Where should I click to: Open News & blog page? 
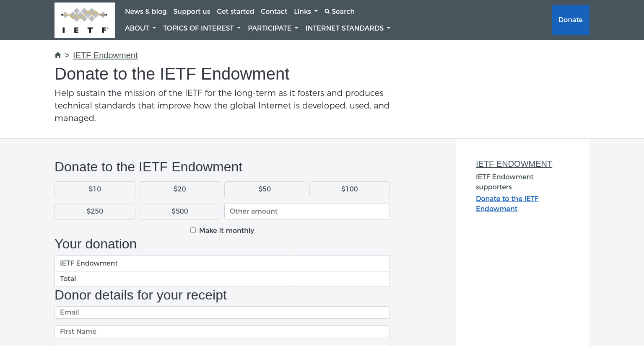(145, 11)
